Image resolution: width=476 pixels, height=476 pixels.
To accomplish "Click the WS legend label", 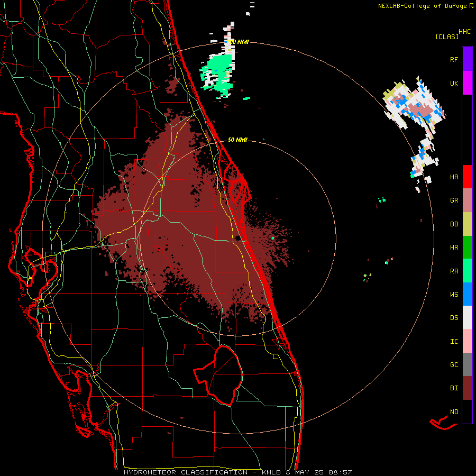I will click(454, 295).
